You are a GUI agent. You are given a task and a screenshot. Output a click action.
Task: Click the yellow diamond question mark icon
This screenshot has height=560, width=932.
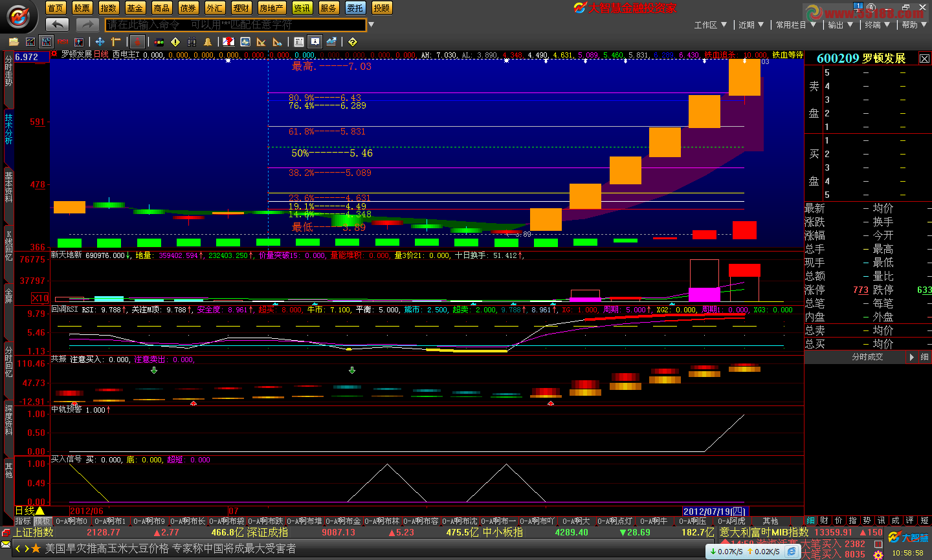tap(352, 42)
